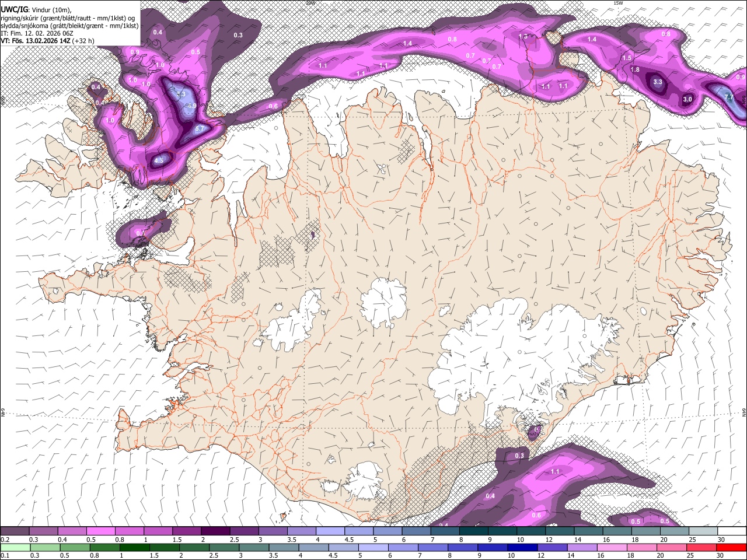Click the red 30 swatch on rain scale
Viewport: 747px width, 560px height.
tap(731, 547)
